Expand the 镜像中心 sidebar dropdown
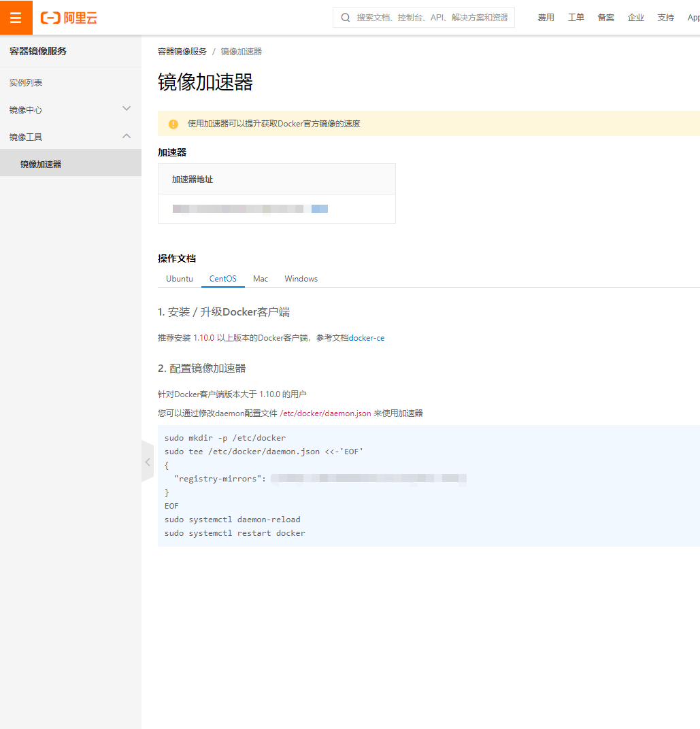The height and width of the screenshot is (729, 700). [127, 109]
